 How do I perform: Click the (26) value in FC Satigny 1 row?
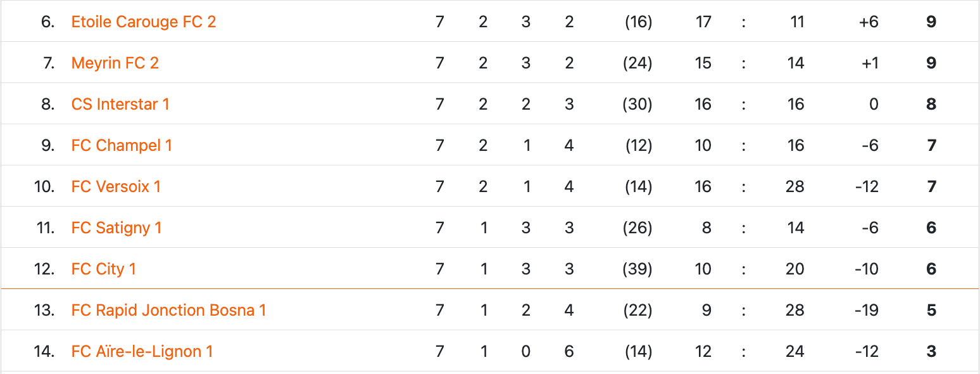point(638,228)
